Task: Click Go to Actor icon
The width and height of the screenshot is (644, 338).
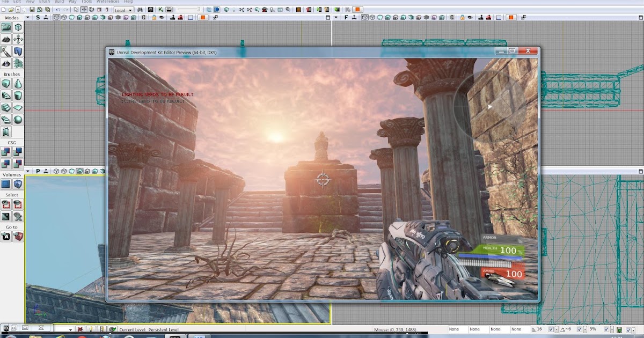Action: pos(6,237)
